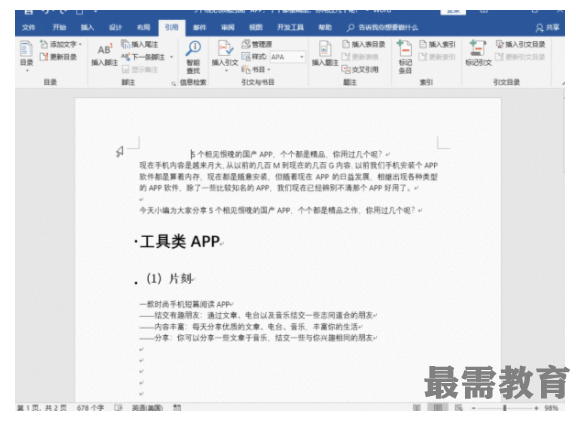This screenshot has height=422, width=576.
Task: Open the 目录 table of contents button
Action: [x=26, y=54]
